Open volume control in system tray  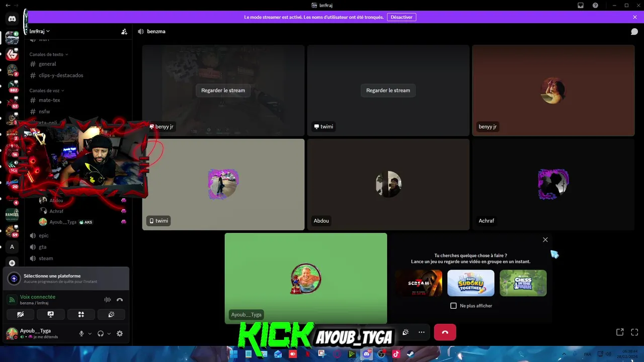[609, 354]
